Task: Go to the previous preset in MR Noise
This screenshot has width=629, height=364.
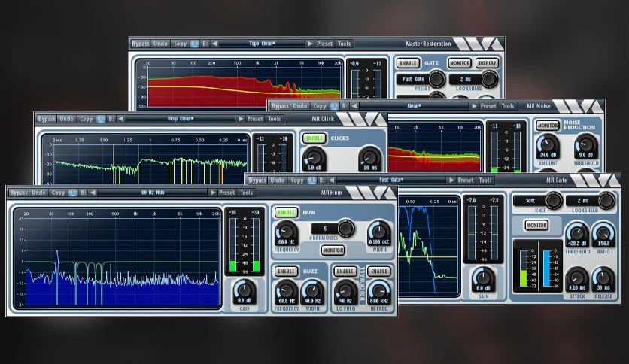Action: tap(354, 106)
